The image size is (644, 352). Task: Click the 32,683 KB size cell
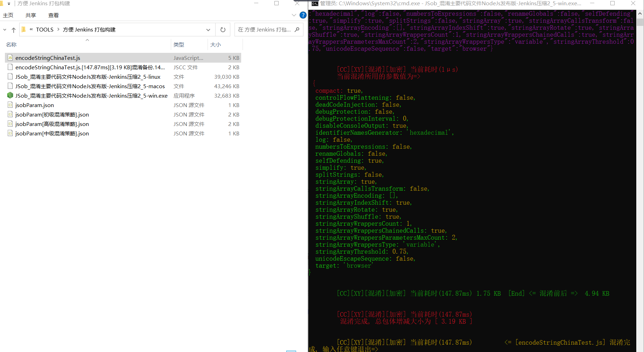(x=227, y=96)
